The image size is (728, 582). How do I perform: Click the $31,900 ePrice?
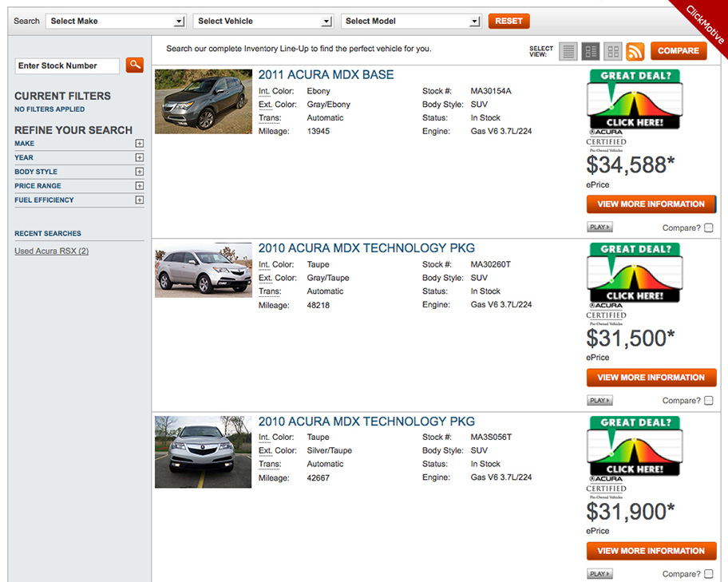pyautogui.click(x=630, y=512)
